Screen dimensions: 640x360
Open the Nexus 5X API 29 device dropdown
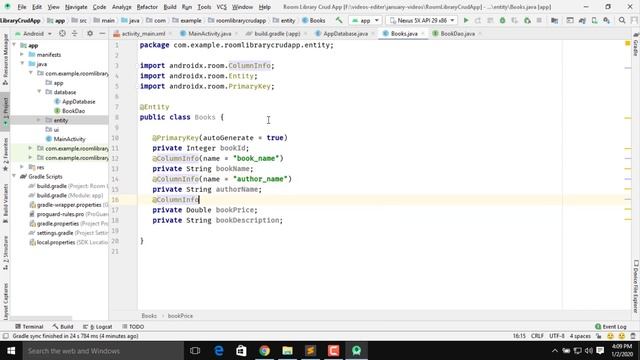click(x=422, y=20)
